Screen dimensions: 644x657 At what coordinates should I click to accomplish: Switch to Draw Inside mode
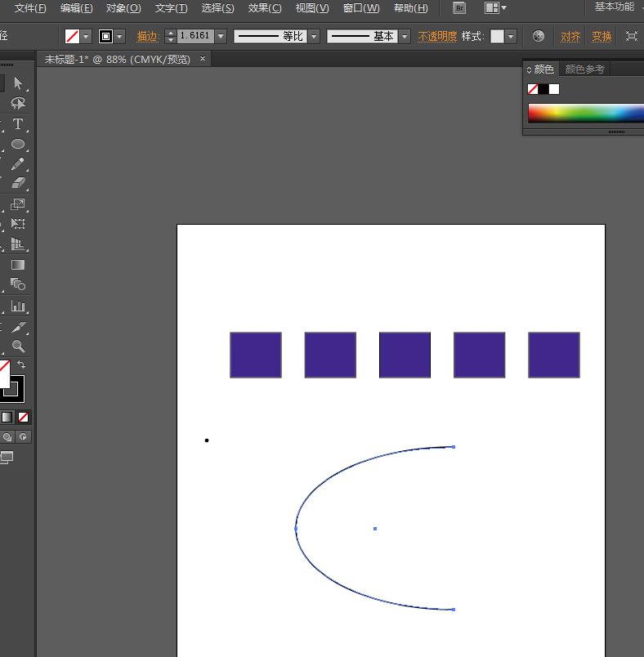24,436
